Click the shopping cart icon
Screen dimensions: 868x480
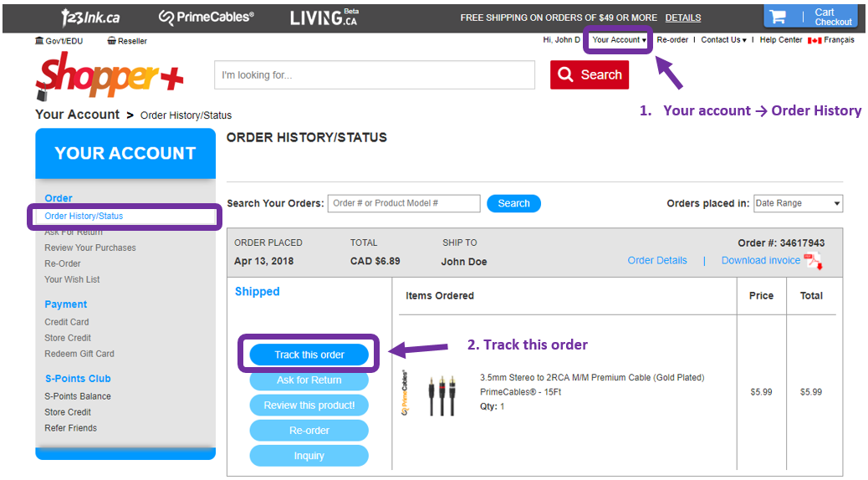coord(778,17)
